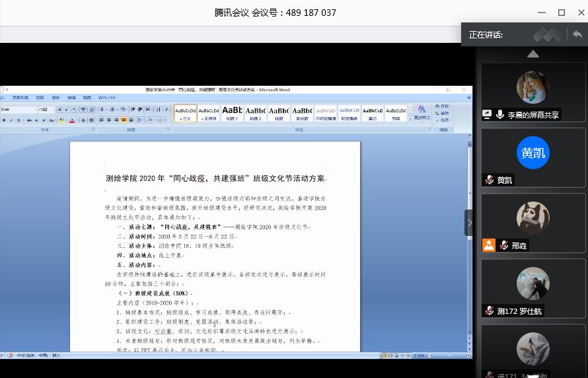Viewport: 588px width, 378px height.
Task: Switch to the 引用 ribbon tab
Action: point(40,98)
